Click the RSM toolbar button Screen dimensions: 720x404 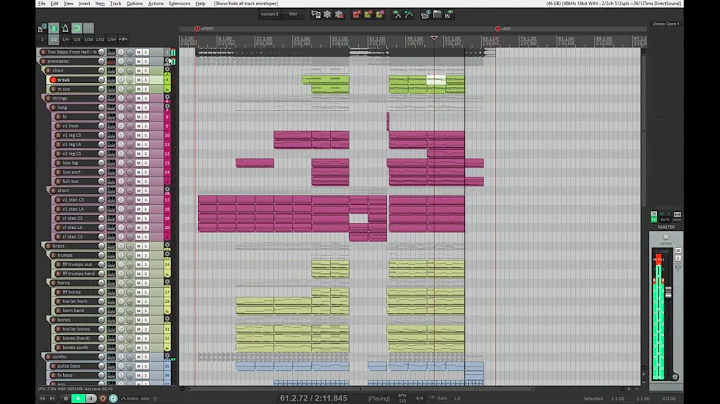pyautogui.click(x=293, y=14)
